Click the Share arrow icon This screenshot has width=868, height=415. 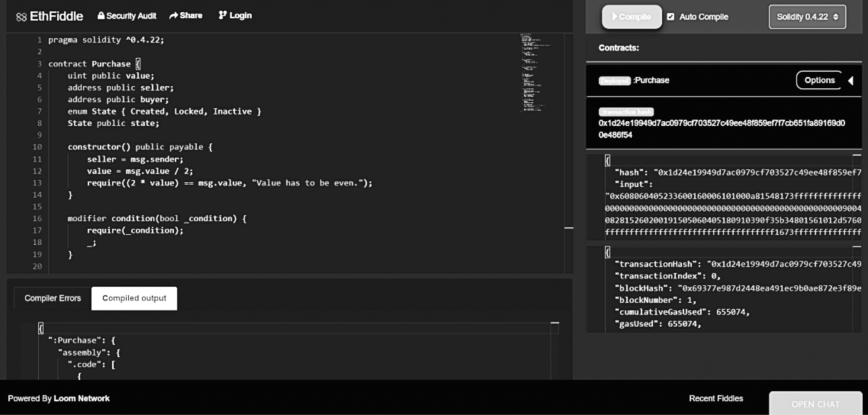click(x=173, y=15)
